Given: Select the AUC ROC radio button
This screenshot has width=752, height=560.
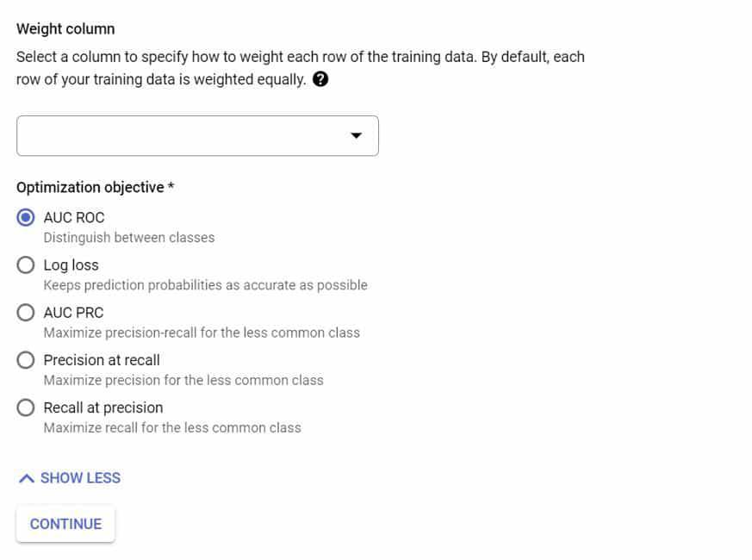Looking at the screenshot, I should tap(26, 217).
